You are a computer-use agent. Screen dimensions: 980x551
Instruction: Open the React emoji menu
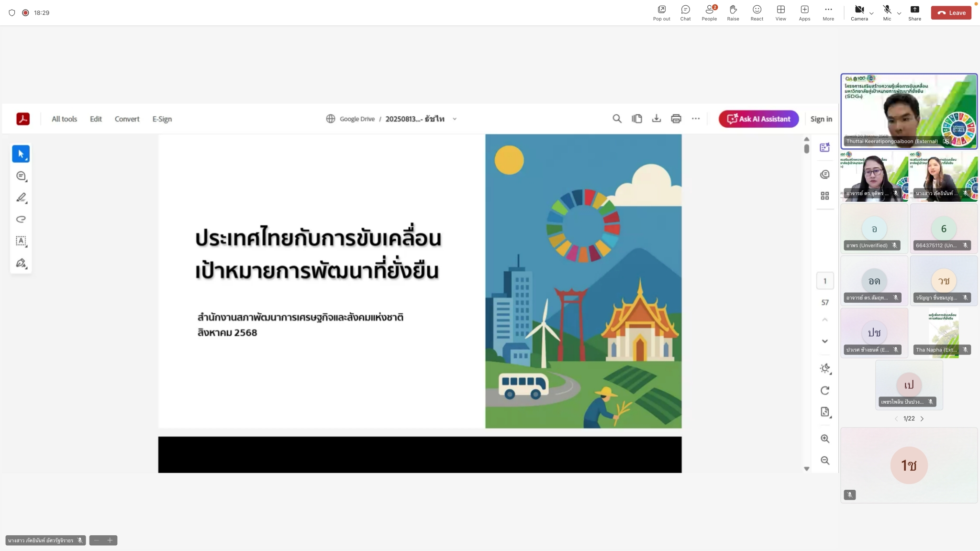click(x=757, y=12)
